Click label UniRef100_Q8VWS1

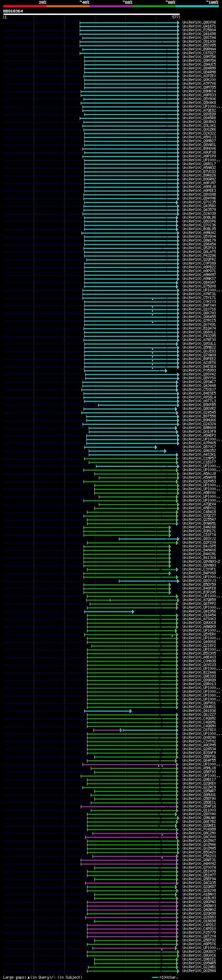(x=199, y=145)
